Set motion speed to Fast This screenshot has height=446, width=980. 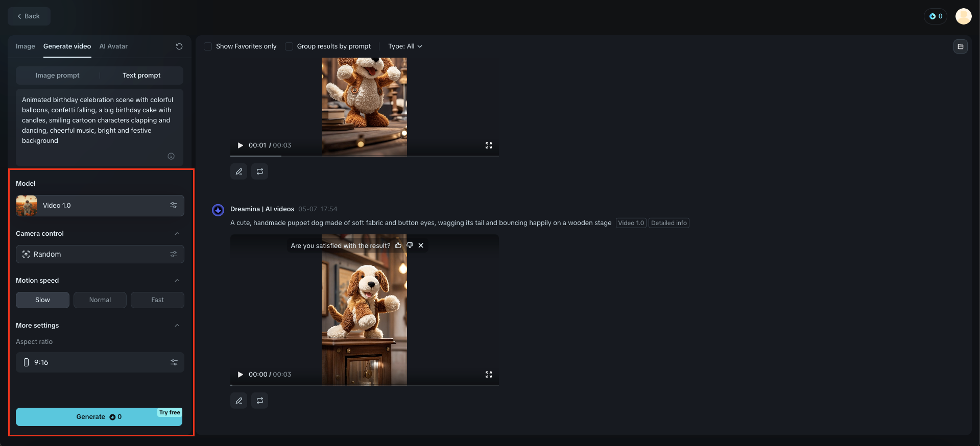click(x=157, y=300)
